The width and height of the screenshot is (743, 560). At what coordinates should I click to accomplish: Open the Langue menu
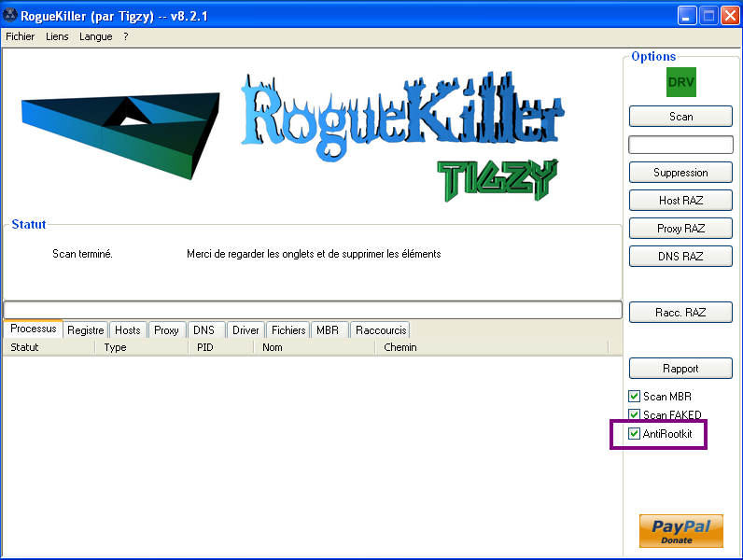96,36
